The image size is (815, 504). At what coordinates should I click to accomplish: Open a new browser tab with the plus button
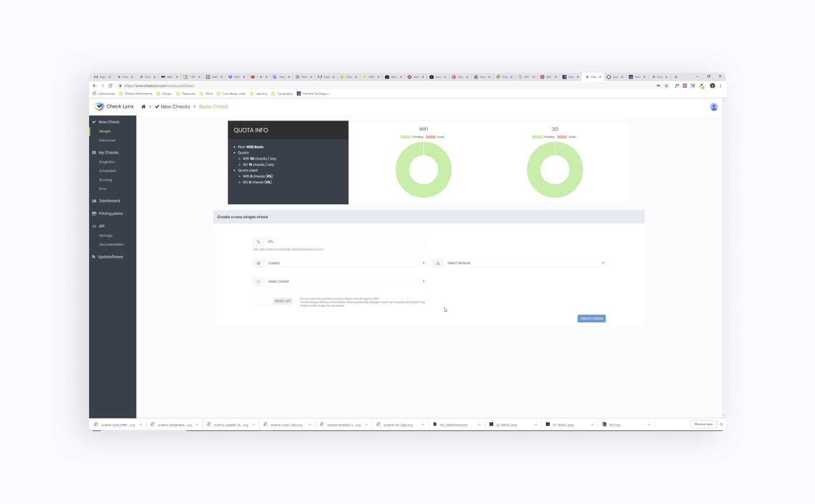click(675, 77)
